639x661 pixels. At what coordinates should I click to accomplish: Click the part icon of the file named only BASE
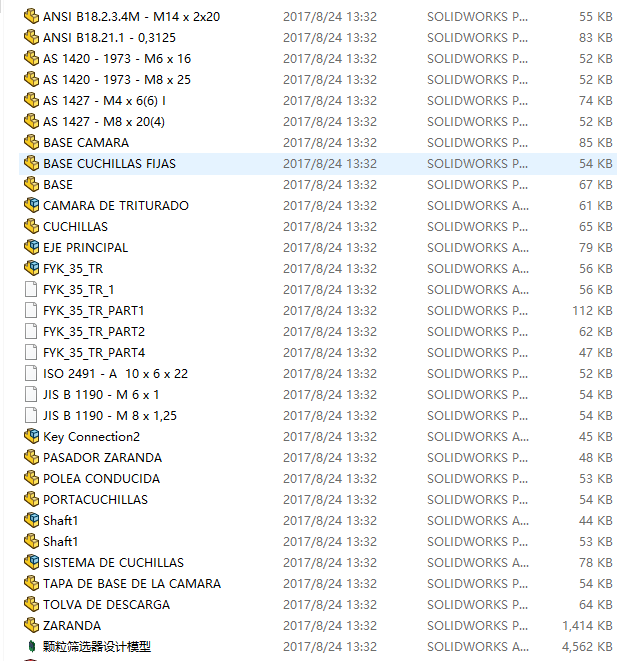[31, 184]
